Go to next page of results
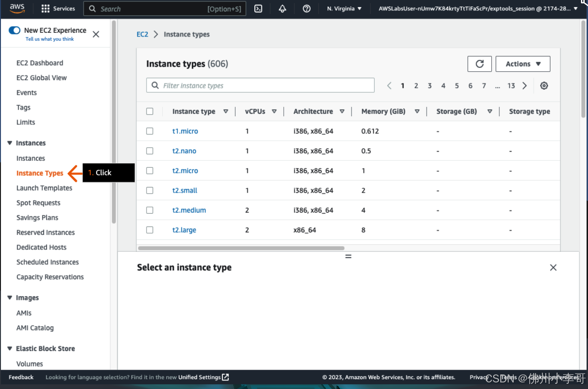 point(525,86)
